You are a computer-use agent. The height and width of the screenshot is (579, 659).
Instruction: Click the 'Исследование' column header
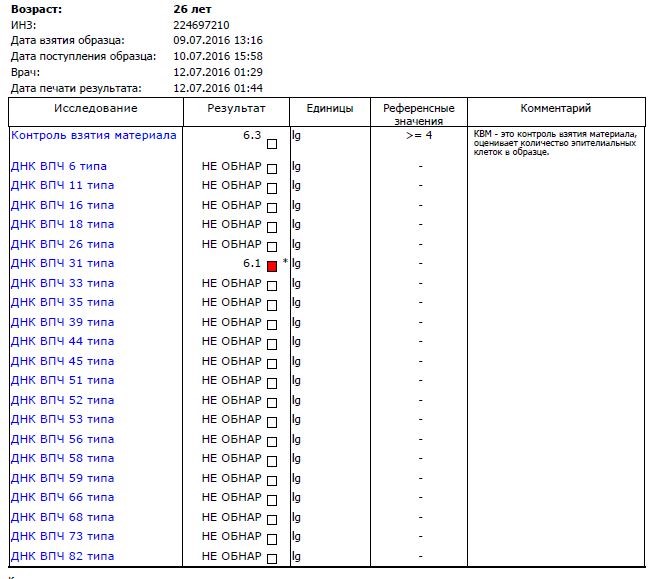96,108
